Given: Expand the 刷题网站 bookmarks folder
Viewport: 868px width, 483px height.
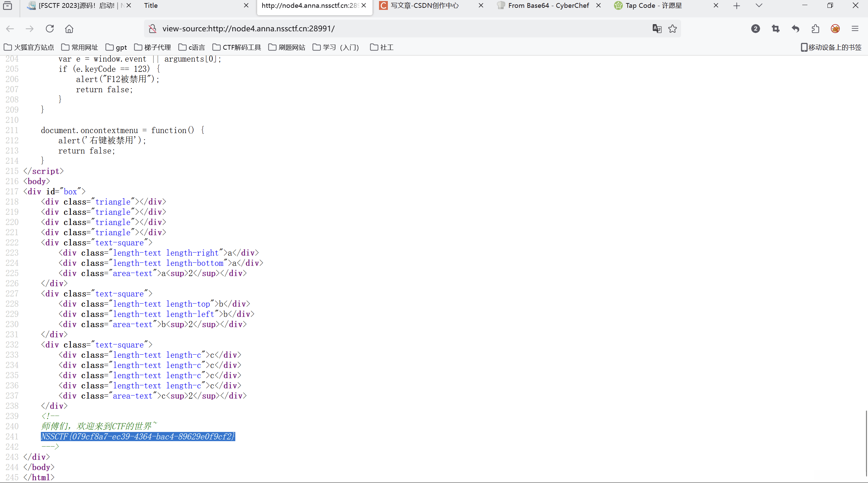Looking at the screenshot, I should (287, 47).
